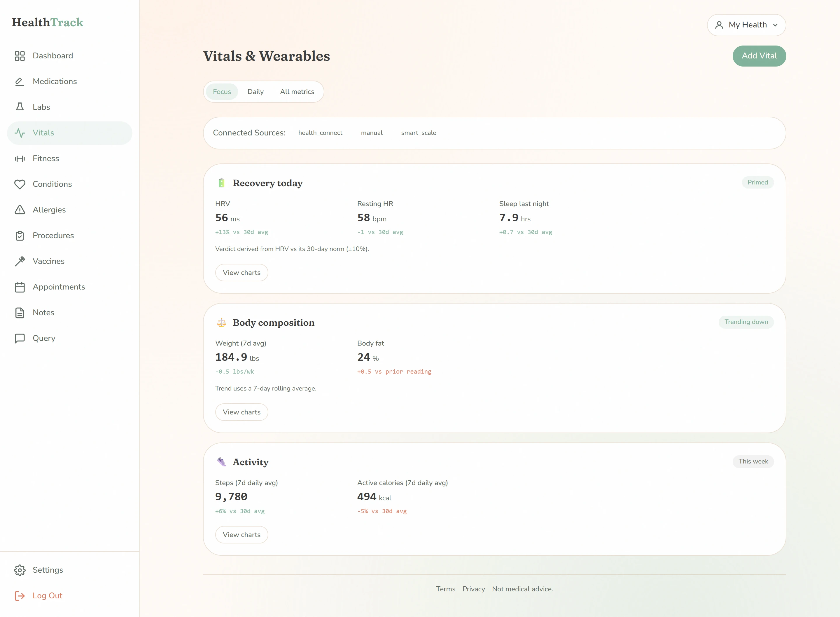Image resolution: width=840 pixels, height=617 pixels.
Task: Click the scale icon beside Body composition
Action: 222,322
